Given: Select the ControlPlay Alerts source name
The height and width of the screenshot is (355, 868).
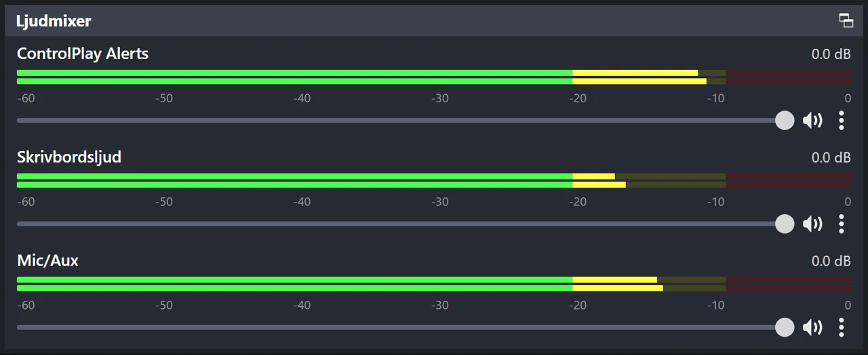Looking at the screenshot, I should pyautogui.click(x=83, y=54).
